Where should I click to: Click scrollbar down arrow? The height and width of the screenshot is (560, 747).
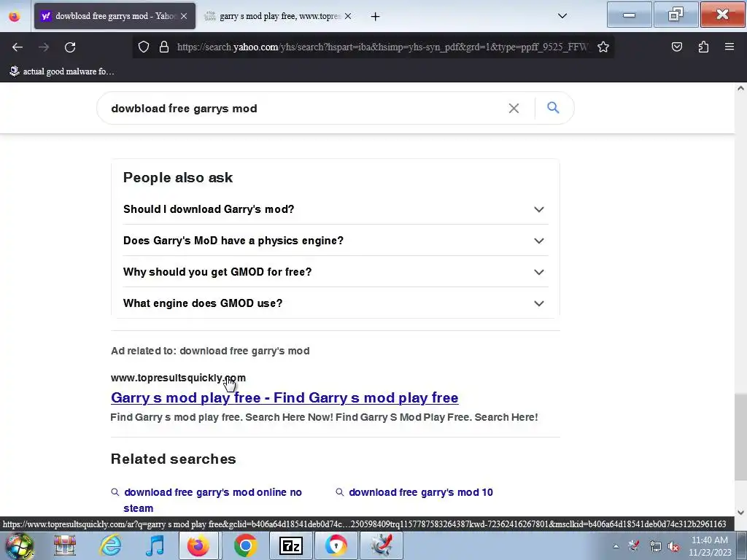pyautogui.click(x=740, y=513)
